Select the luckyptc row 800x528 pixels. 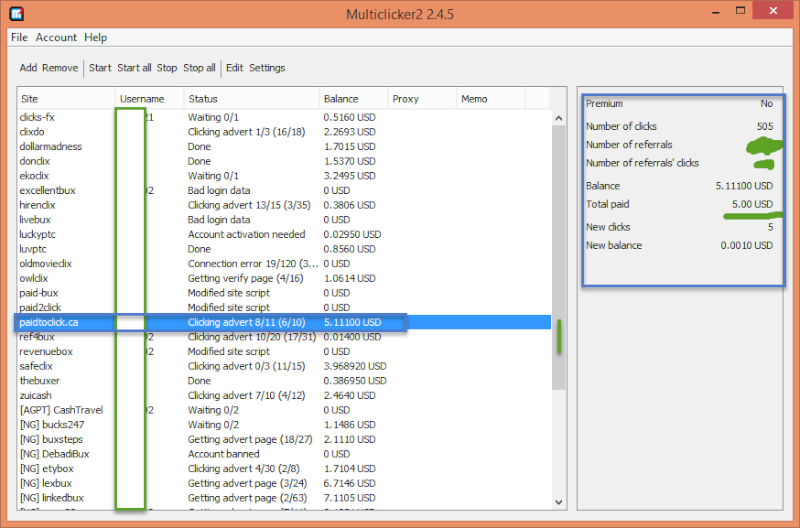(x=284, y=234)
